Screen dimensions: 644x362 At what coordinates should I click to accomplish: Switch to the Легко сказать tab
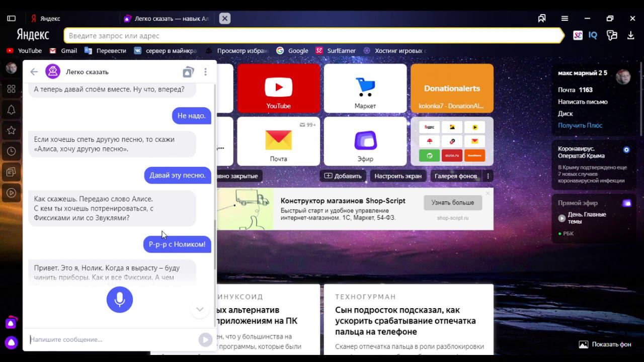[x=167, y=19]
